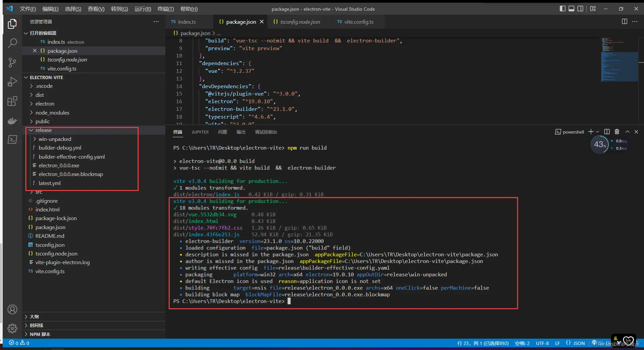Maximize the panel size with chevron

point(628,132)
